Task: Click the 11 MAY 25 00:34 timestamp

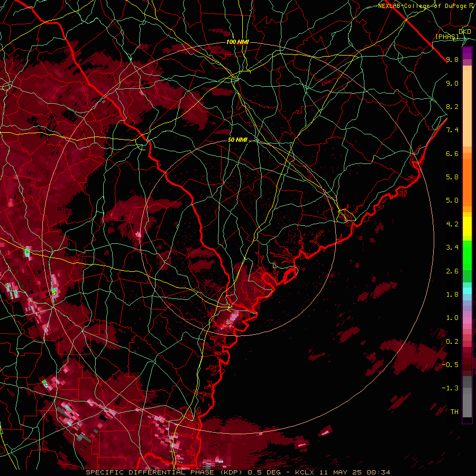Action: coord(354,472)
